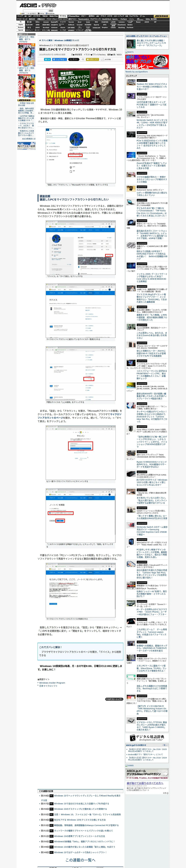This screenshot has height=868, width=186.
Task: Click the Backlog brand logo
Action: 122,27
